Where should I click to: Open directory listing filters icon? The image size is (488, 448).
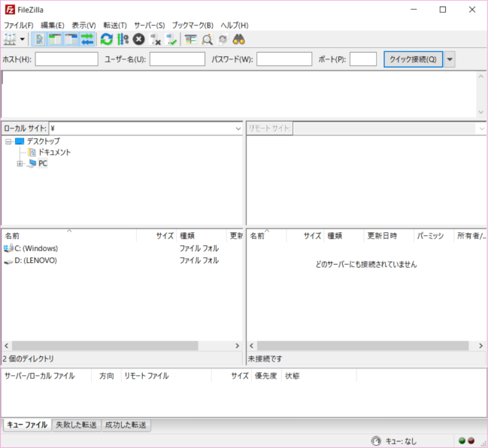point(190,40)
